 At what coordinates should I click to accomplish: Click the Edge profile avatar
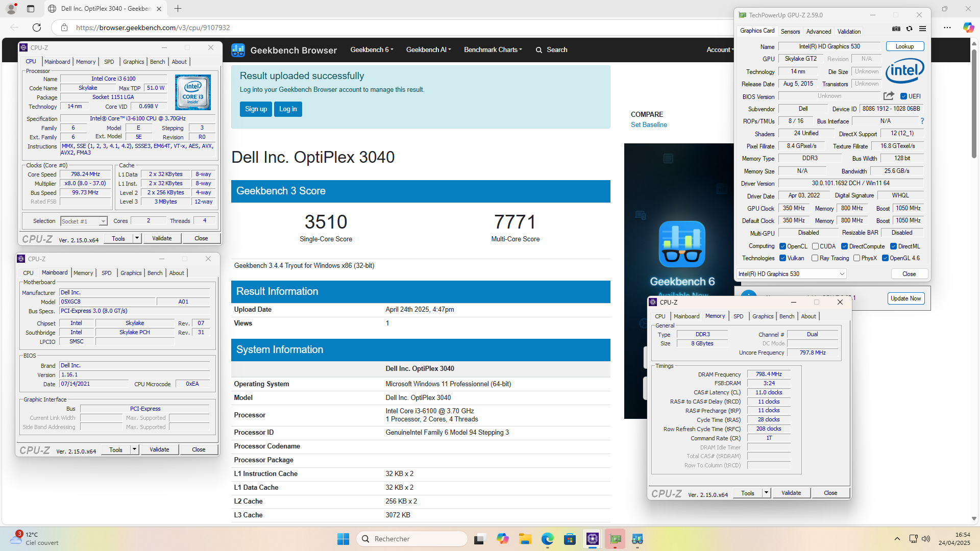click(x=11, y=9)
